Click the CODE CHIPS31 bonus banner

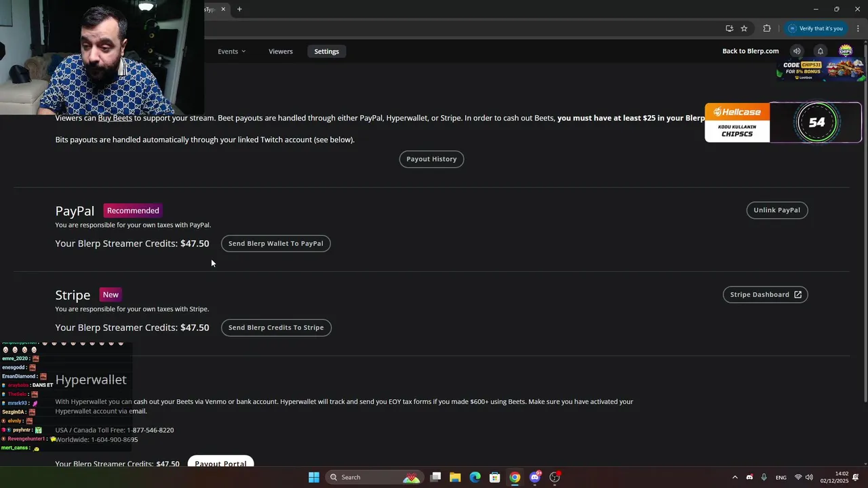821,70
